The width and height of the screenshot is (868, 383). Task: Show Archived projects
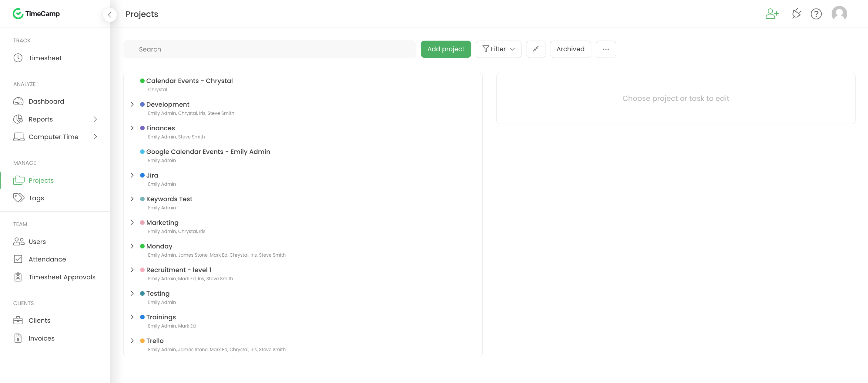tap(570, 49)
